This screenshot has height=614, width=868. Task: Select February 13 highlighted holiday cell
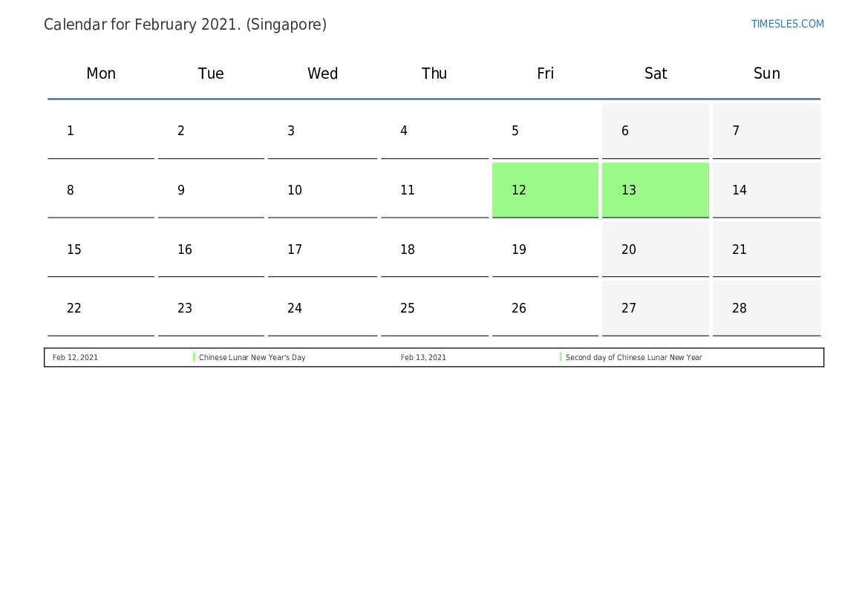coord(655,190)
